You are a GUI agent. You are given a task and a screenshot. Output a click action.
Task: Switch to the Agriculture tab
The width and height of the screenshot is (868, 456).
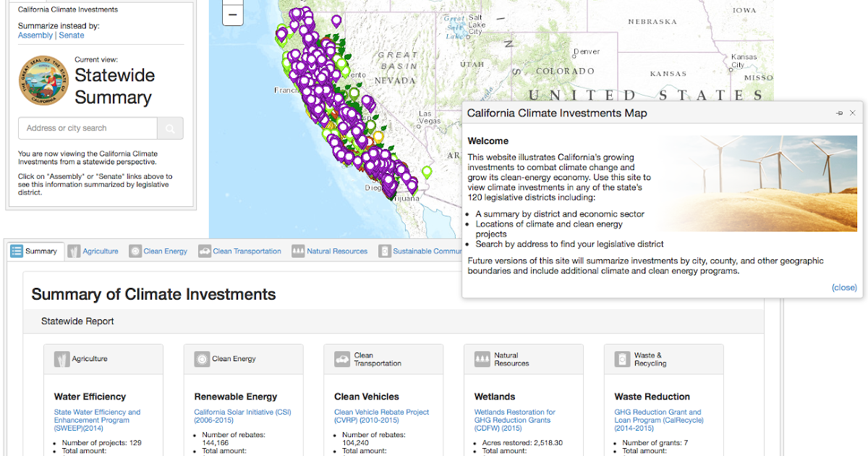pos(94,251)
